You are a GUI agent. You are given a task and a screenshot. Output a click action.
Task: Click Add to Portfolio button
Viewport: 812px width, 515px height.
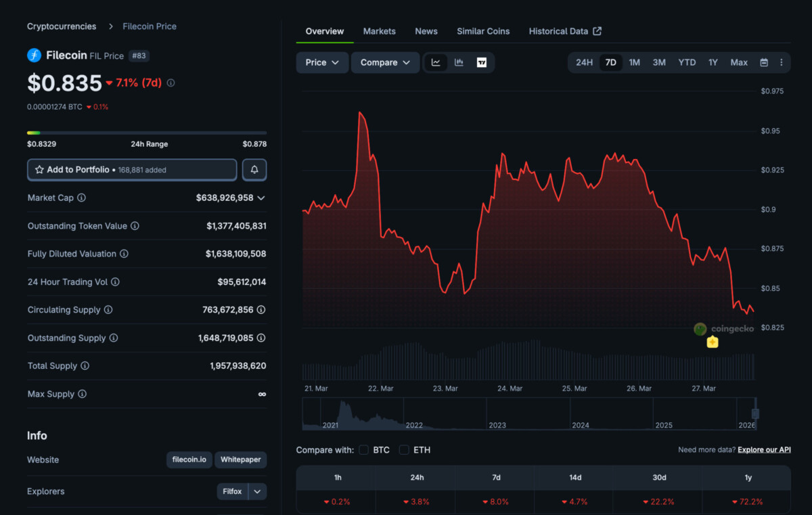[132, 170]
